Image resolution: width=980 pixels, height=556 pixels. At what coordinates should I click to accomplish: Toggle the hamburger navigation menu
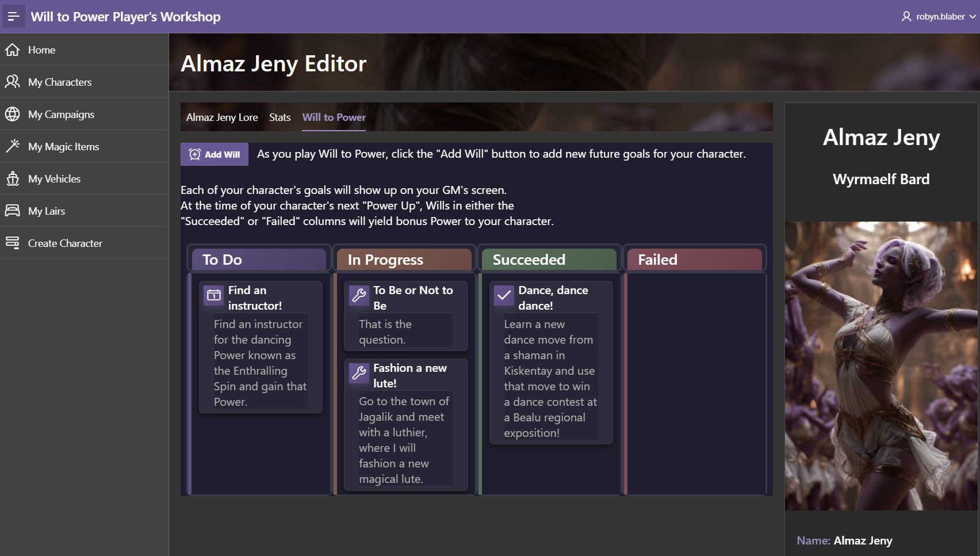point(13,17)
